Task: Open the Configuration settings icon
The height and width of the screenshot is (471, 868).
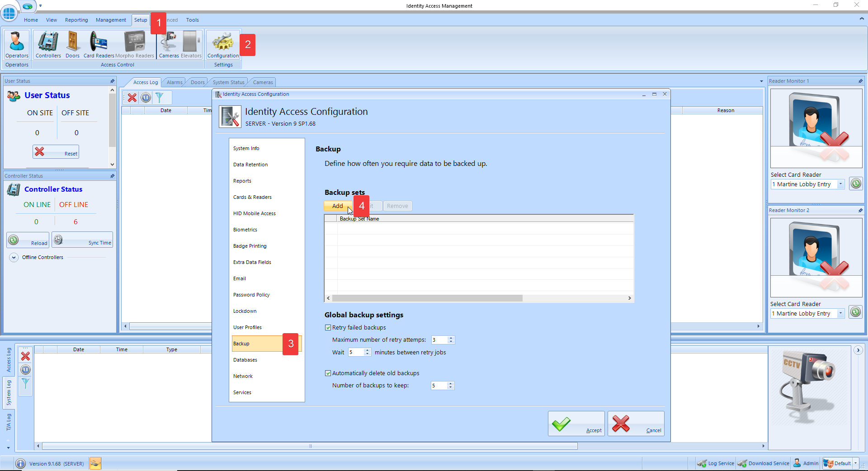Action: pos(223,44)
